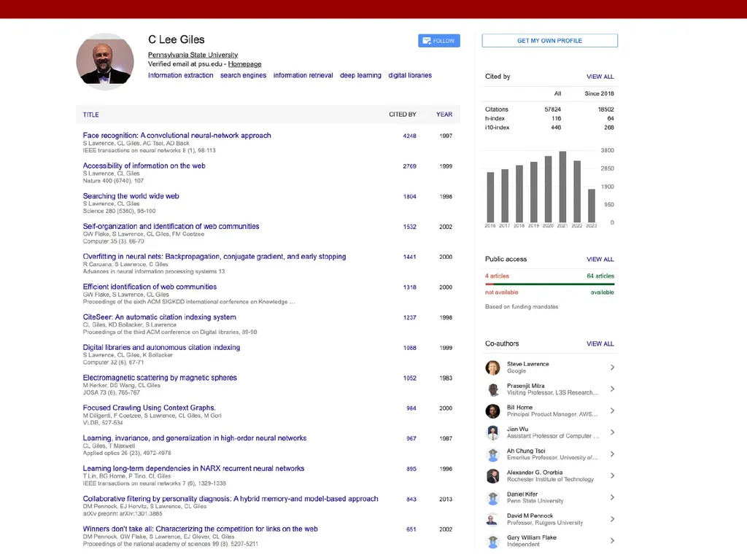Click C Lee Giles profile photo
Screen dimensions: 747x560
(105, 61)
